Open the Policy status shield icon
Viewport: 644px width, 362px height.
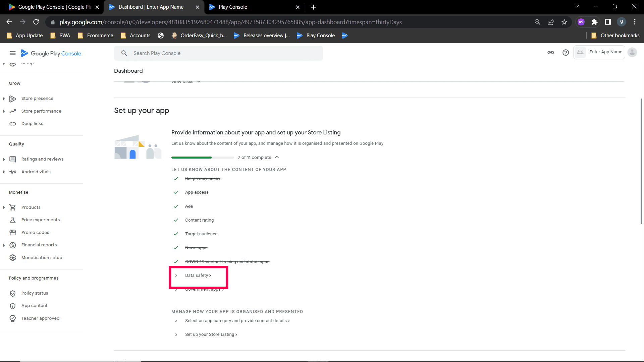pyautogui.click(x=13, y=293)
